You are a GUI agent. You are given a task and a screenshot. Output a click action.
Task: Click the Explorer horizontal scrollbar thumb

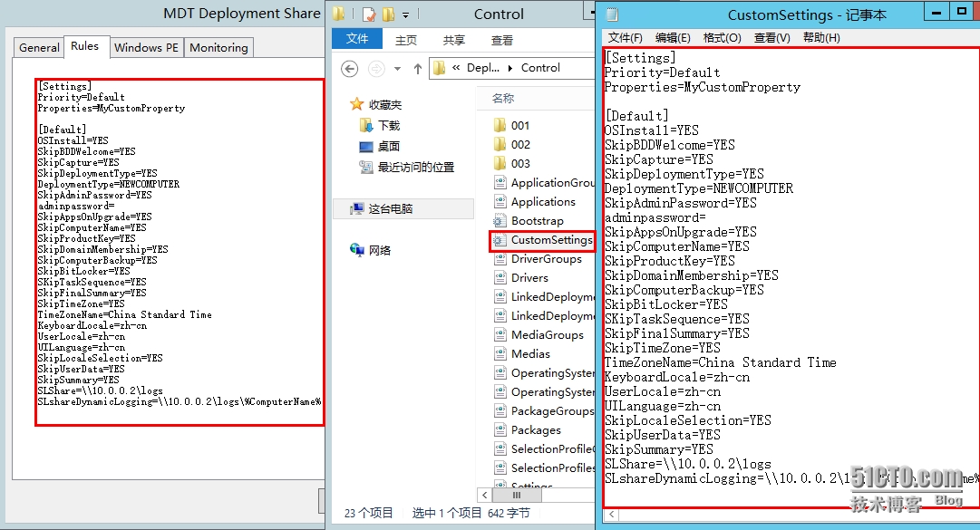pyautogui.click(x=516, y=495)
